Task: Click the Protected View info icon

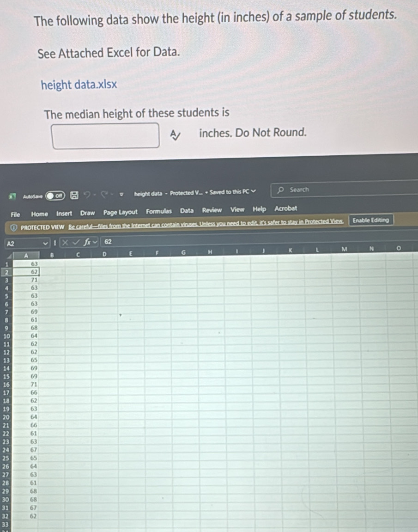Action: 14,227
